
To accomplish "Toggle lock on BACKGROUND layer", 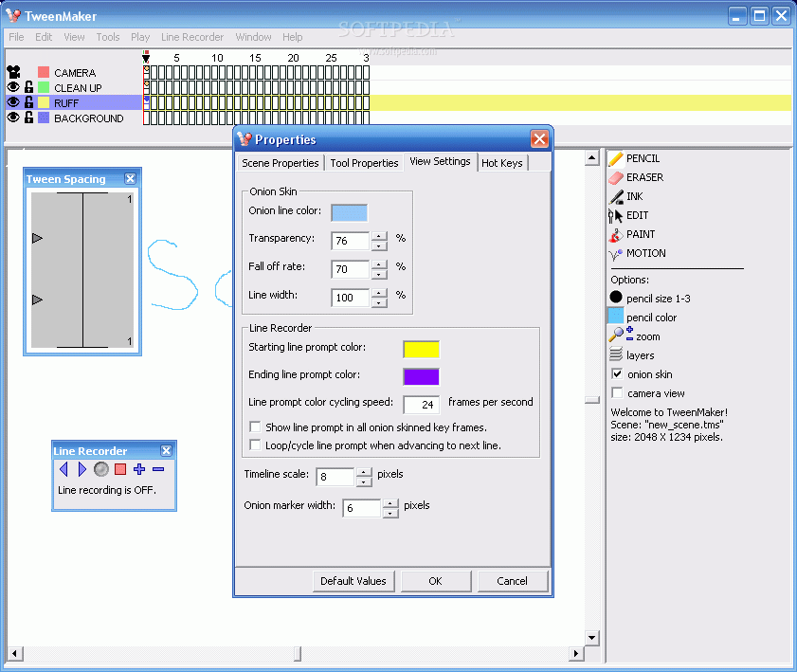I will [29, 118].
